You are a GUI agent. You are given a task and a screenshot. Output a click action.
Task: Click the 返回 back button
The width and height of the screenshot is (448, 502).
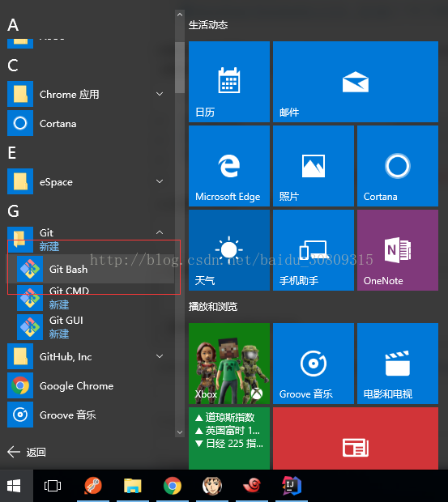tap(27, 452)
